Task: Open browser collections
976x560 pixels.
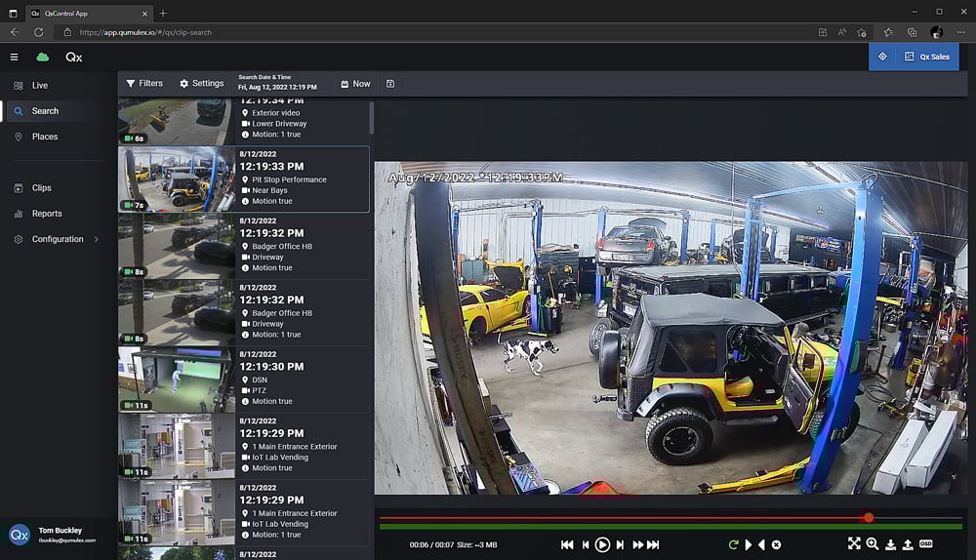Action: pos(912,32)
